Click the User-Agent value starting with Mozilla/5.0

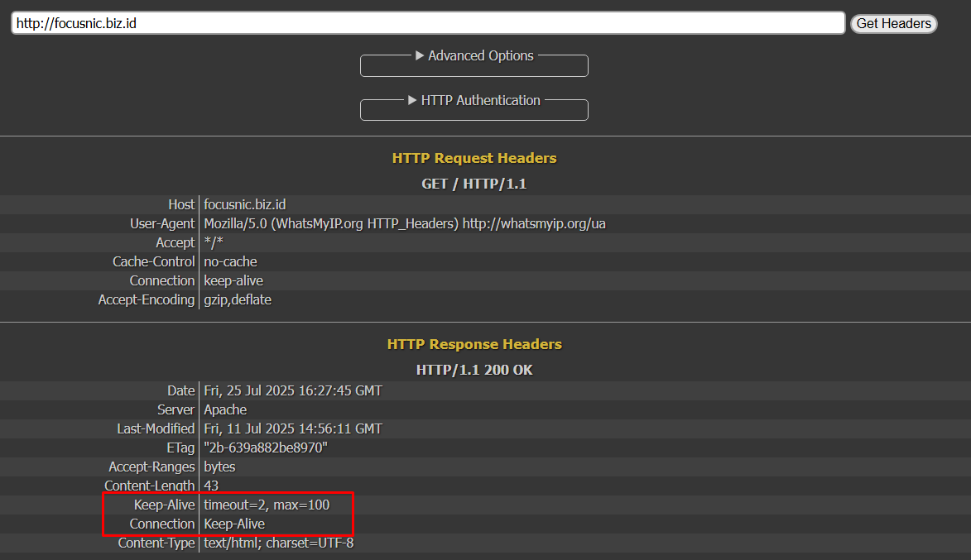[x=405, y=223]
